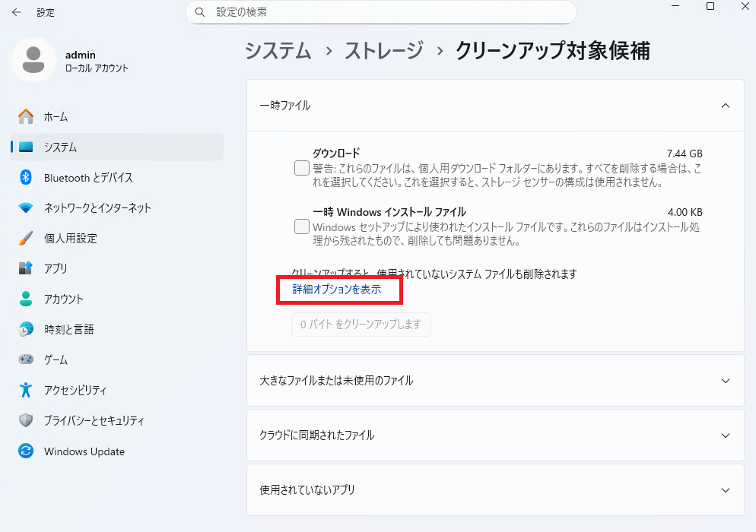Open アカウント settings page
Screen dimensions: 756x532
click(x=117, y=299)
